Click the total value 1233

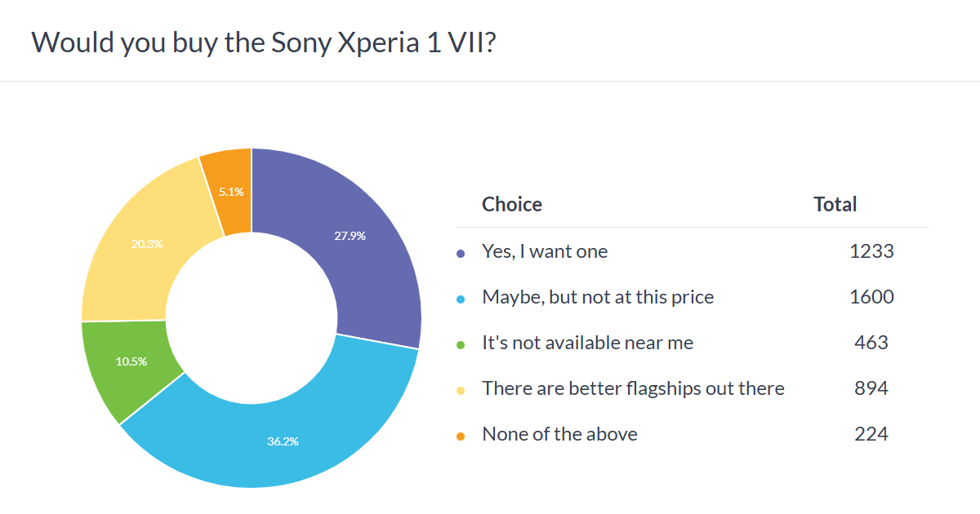click(871, 251)
